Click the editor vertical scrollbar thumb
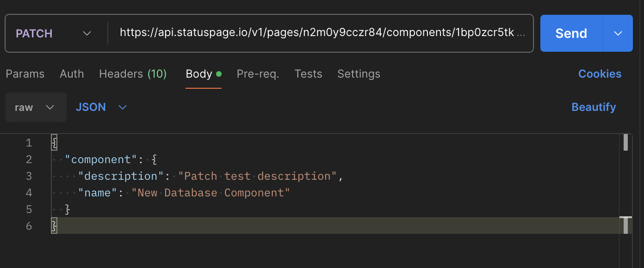 [625, 142]
